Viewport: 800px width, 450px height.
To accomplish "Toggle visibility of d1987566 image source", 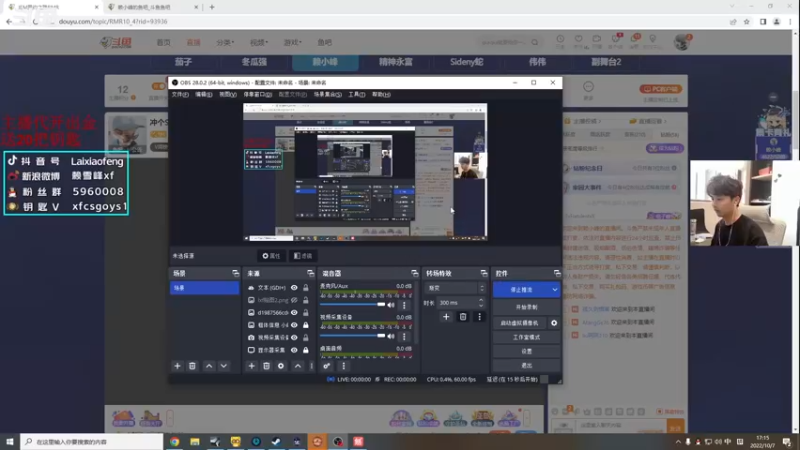I will point(294,312).
